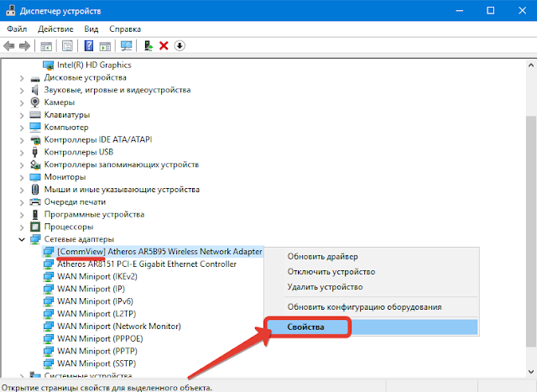Click the Forward arrow toolbar icon
The height and width of the screenshot is (392, 537).
click(25, 45)
